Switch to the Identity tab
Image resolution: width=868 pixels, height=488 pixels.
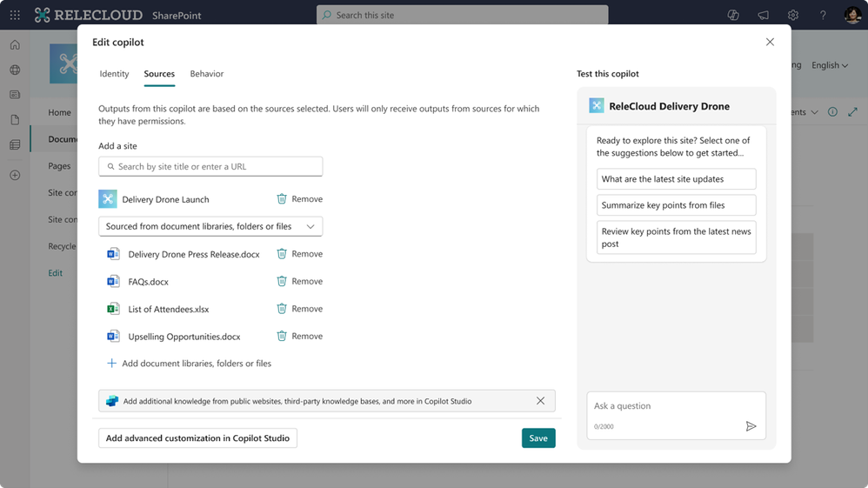[114, 74]
